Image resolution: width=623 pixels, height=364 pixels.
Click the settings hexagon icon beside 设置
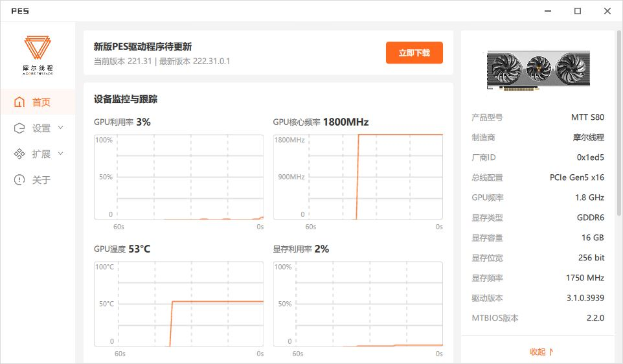[19, 128]
